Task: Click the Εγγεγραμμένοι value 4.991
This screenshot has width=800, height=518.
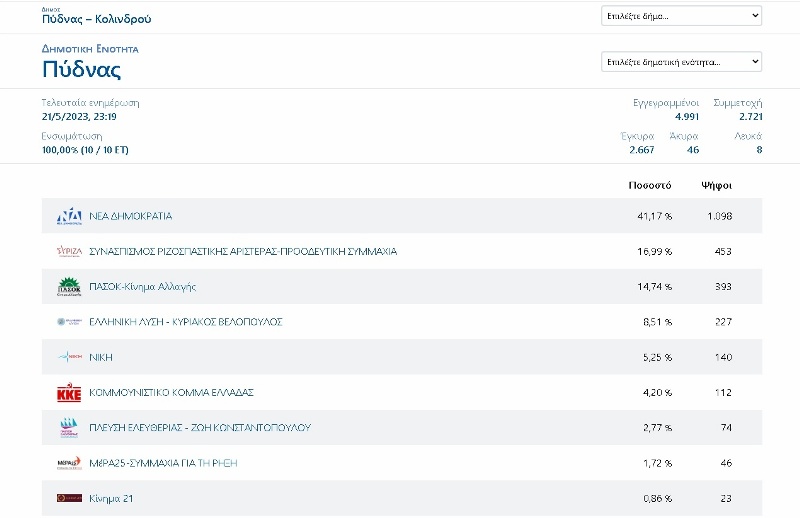Action: [x=687, y=116]
